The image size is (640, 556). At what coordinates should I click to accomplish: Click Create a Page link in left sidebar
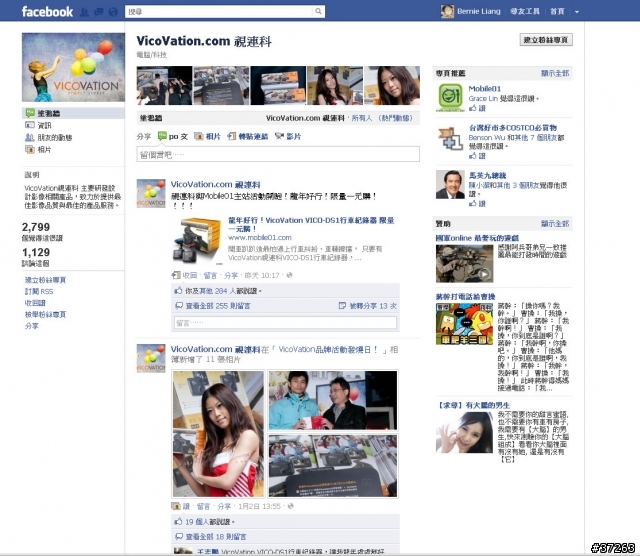click(45, 280)
